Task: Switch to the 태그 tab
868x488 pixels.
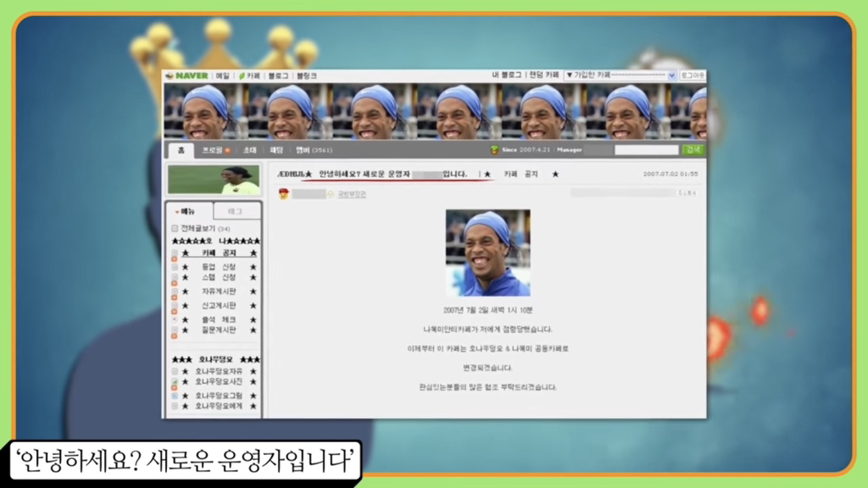Action: pos(235,211)
